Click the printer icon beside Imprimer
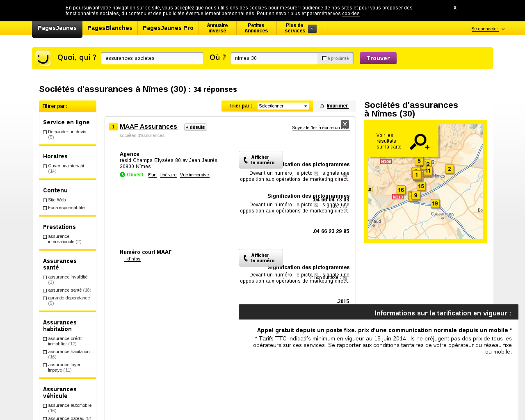 (x=322, y=106)
